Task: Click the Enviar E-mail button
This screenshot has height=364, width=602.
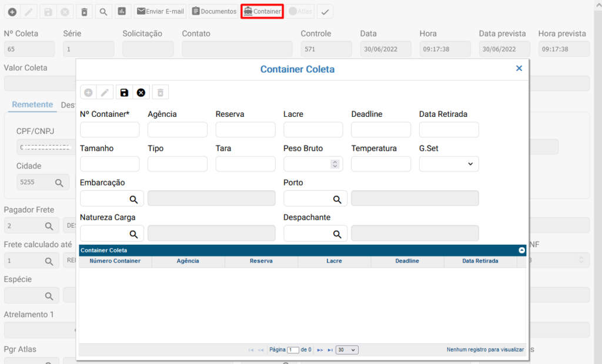Action: (160, 11)
